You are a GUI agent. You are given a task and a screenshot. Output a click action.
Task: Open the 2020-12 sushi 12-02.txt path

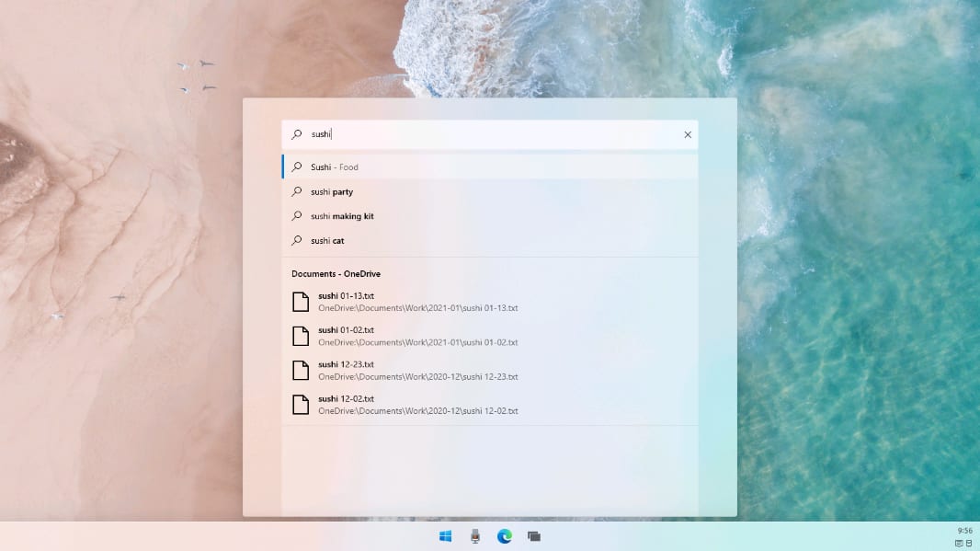[x=417, y=411]
